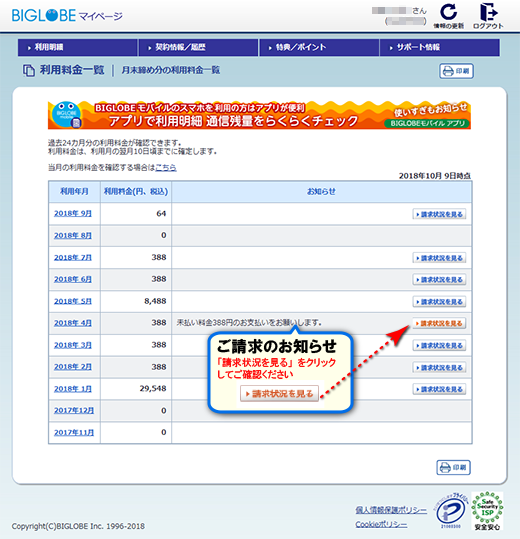This screenshot has width=520, height=539.
Task: Open the 2018年 5月 usage link
Action: pos(73,301)
